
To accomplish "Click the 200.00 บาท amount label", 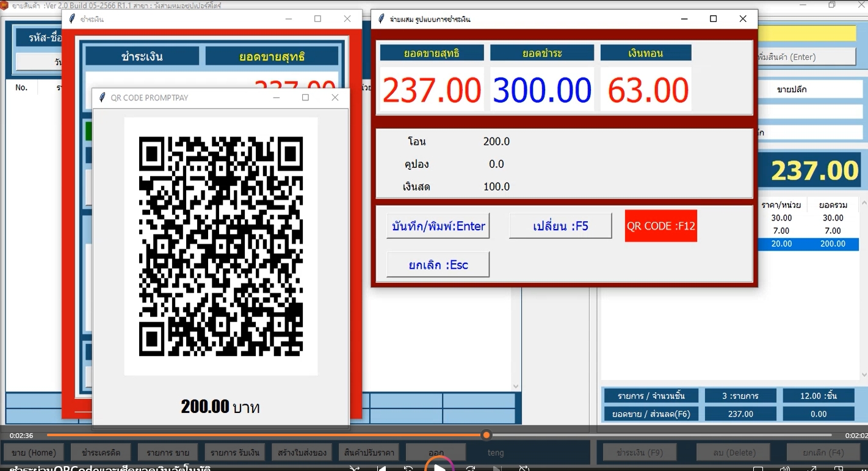I will click(220, 407).
